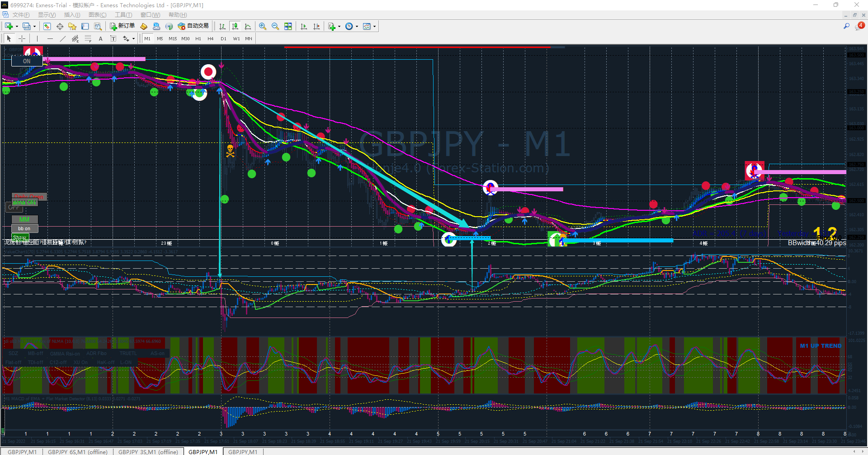Screen dimensions: 868x455
Task: Switch chart to candlestick style
Action: pos(235,26)
